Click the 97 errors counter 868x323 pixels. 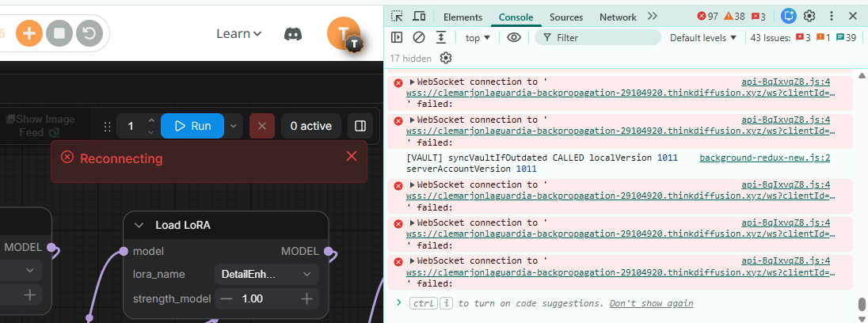point(707,17)
